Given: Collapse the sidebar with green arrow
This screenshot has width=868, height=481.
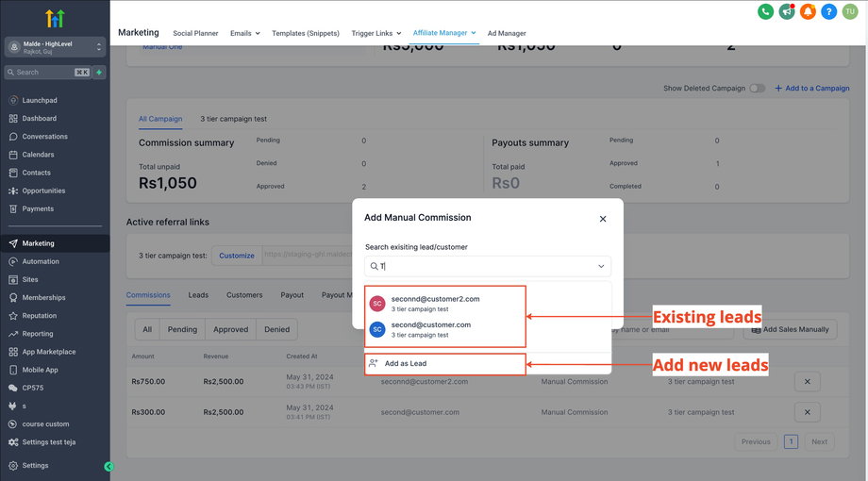Looking at the screenshot, I should 108,466.
